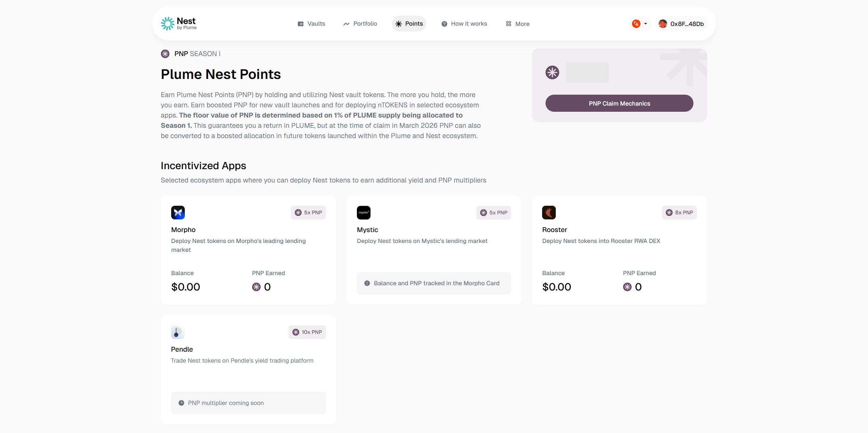Click the Morpho butterfly app icon
This screenshot has width=868, height=433.
coord(178,213)
